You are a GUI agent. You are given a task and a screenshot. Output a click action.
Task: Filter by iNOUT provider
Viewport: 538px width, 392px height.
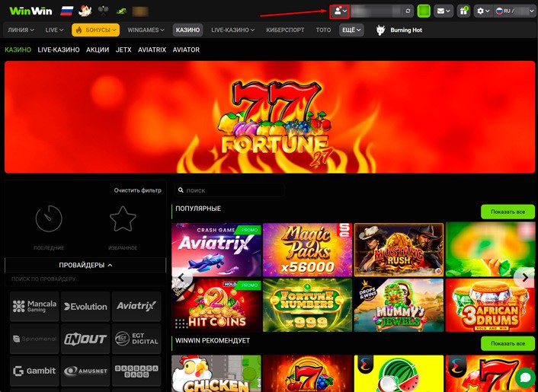tap(85, 339)
